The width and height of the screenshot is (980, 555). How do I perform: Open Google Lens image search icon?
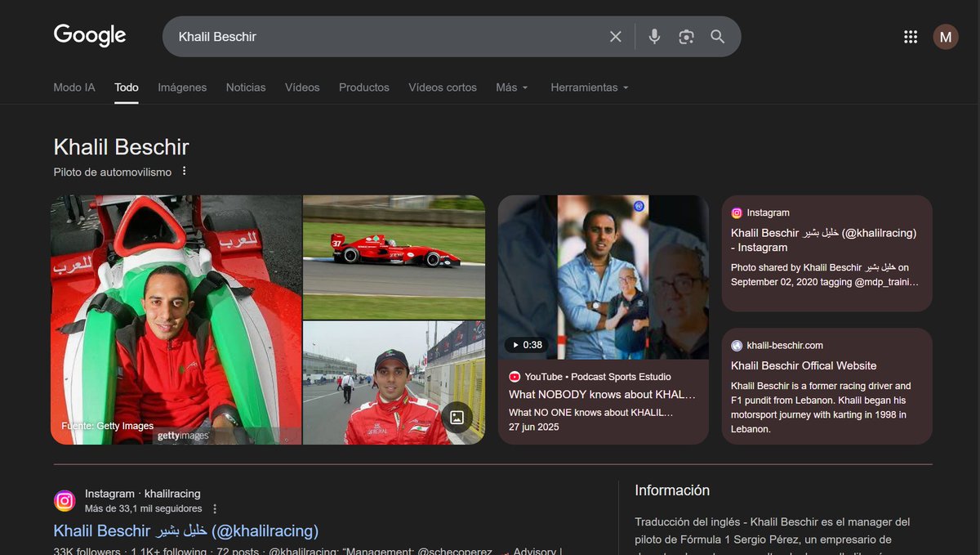point(686,37)
